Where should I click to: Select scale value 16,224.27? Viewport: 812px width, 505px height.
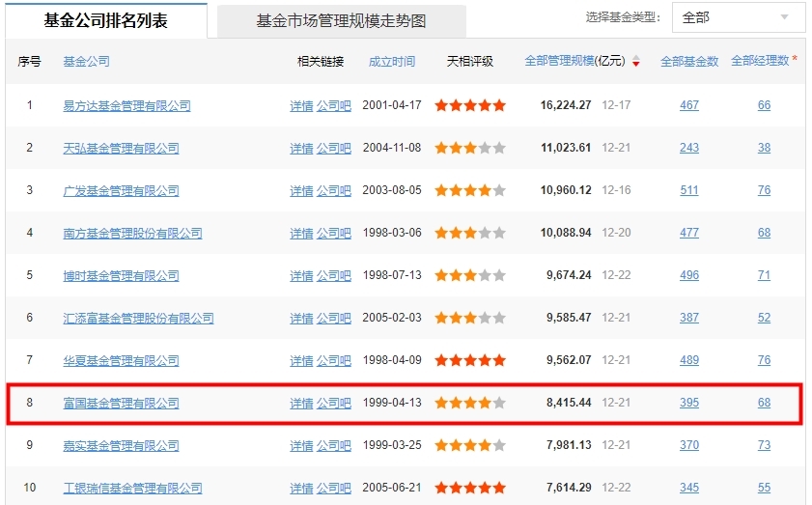pos(566,105)
